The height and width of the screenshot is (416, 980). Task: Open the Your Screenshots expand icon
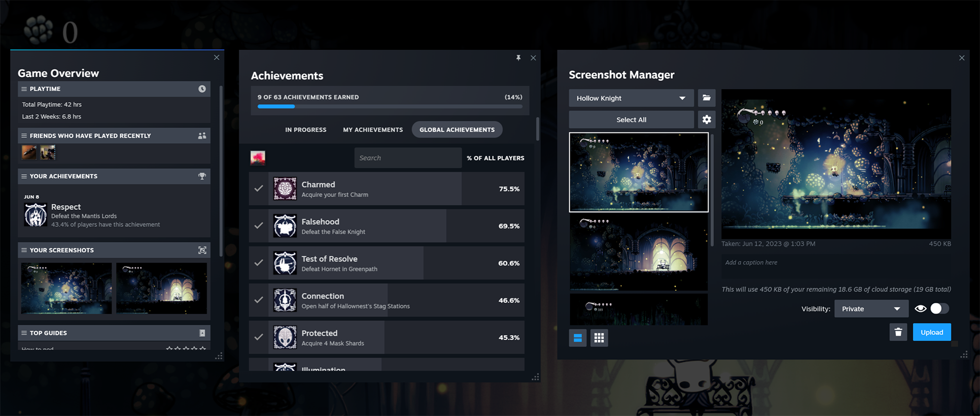point(202,250)
